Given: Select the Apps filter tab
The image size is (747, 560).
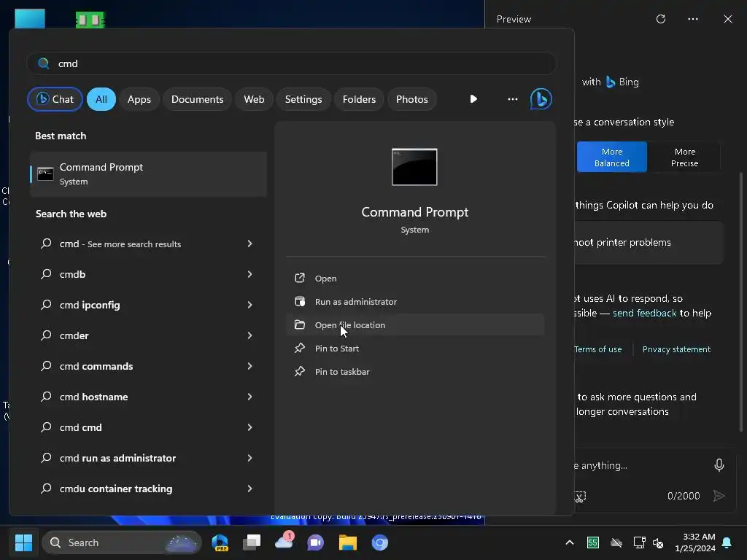Looking at the screenshot, I should point(139,99).
